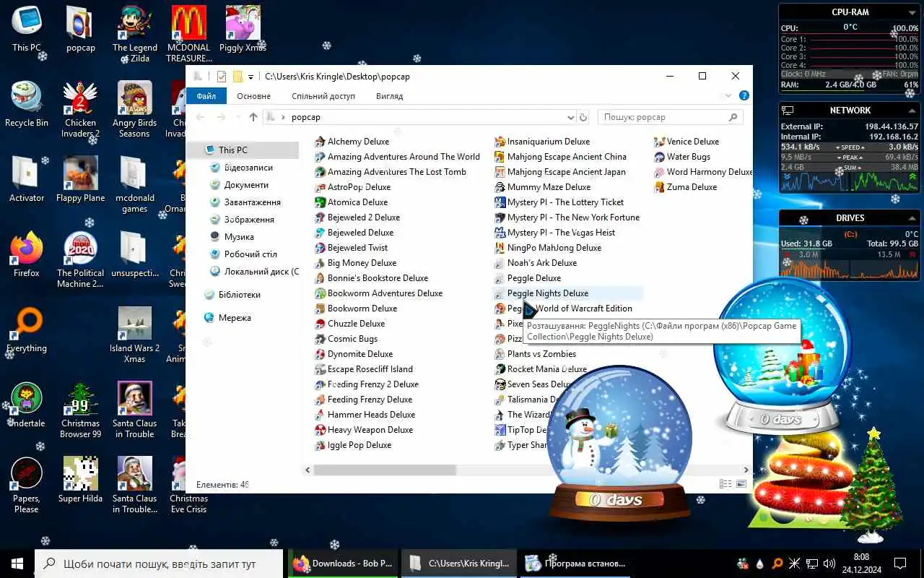Expand NETWORK gadget menu arrow
The image size is (924, 578).
point(913,111)
